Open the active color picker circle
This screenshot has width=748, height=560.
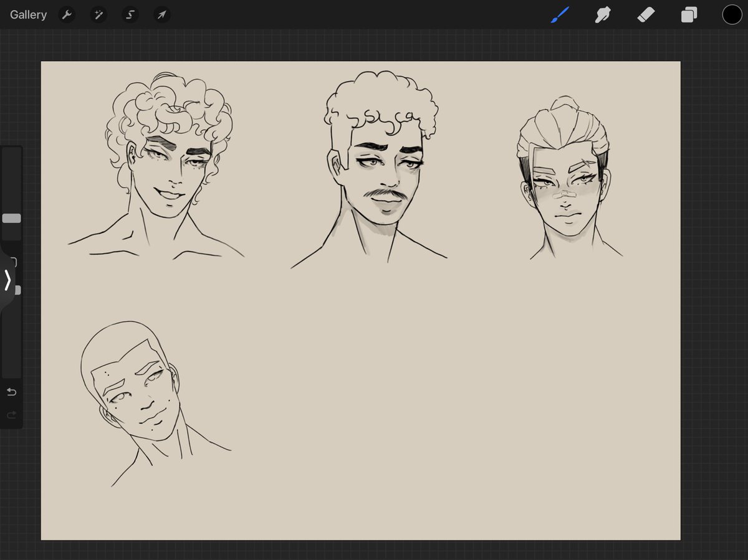click(732, 14)
